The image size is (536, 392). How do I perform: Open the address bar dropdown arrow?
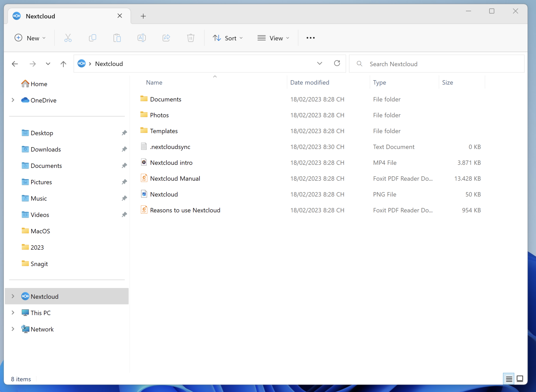click(320, 63)
